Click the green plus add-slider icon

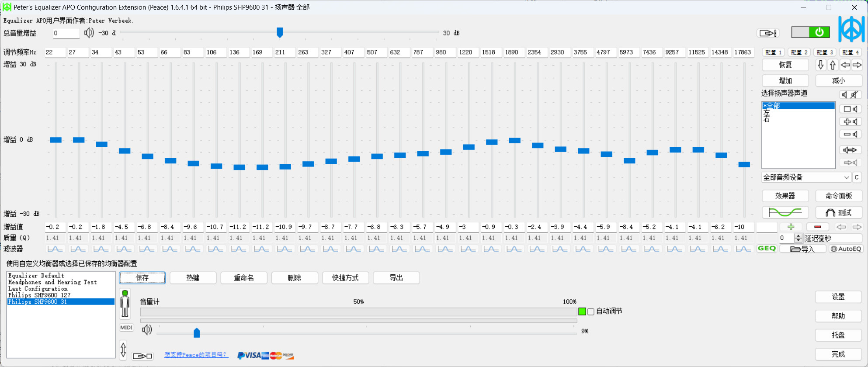coord(791,227)
